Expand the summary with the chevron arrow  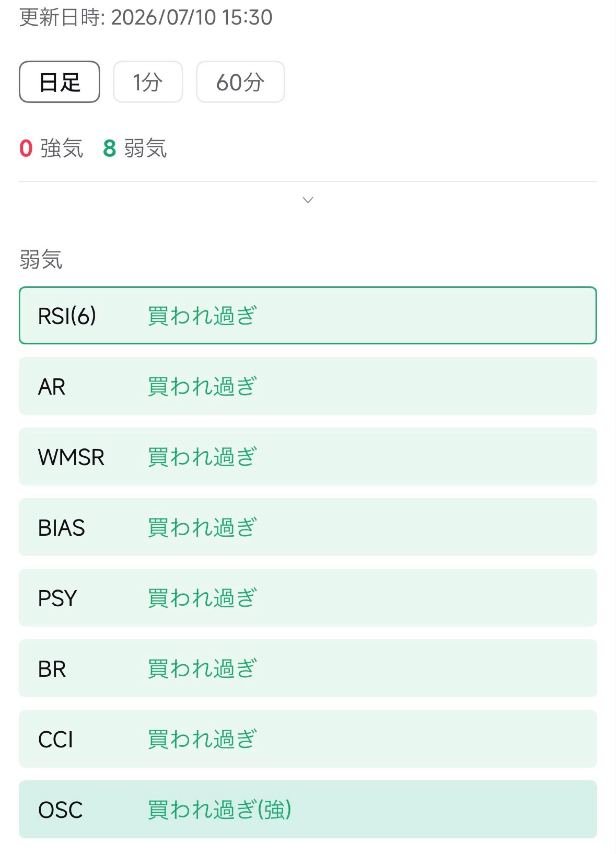[x=308, y=200]
